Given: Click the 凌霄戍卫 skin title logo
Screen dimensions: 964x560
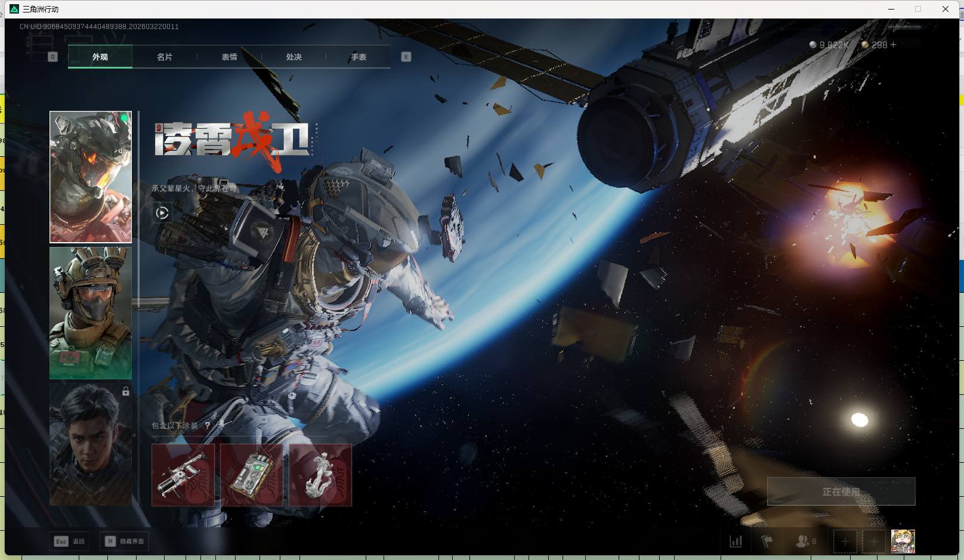Looking at the screenshot, I should click(236, 141).
